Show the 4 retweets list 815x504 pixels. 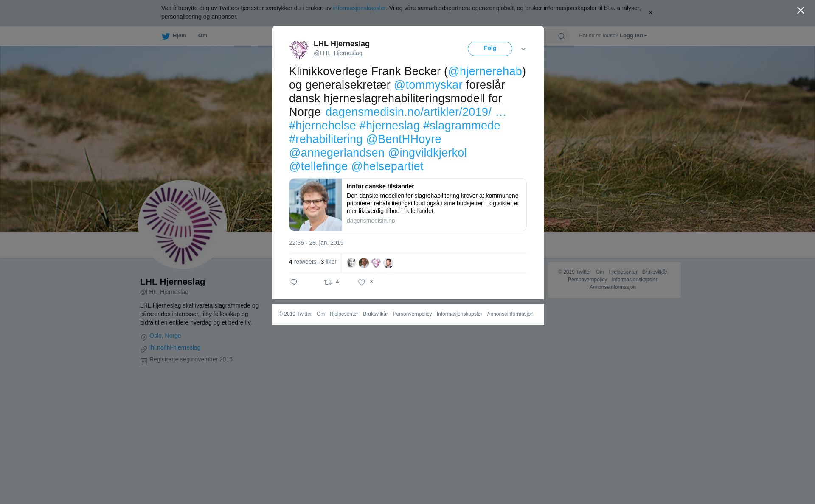pos(303,262)
